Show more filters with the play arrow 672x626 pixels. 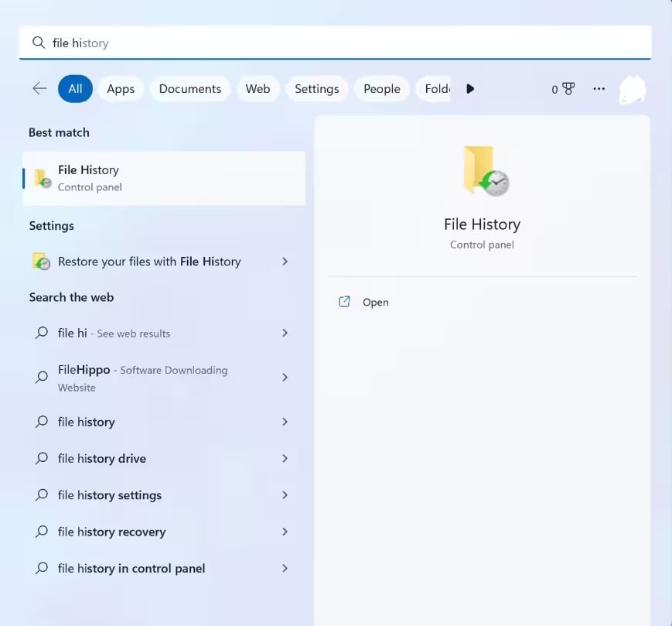(x=470, y=89)
